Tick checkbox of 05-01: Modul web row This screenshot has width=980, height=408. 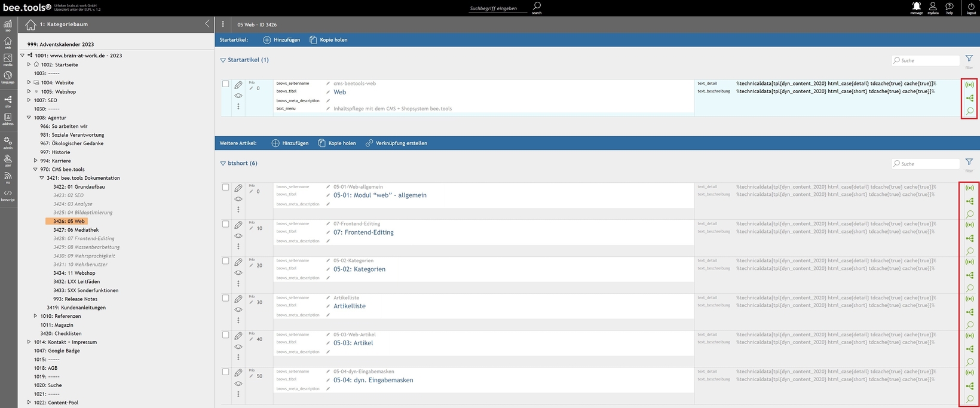(225, 187)
